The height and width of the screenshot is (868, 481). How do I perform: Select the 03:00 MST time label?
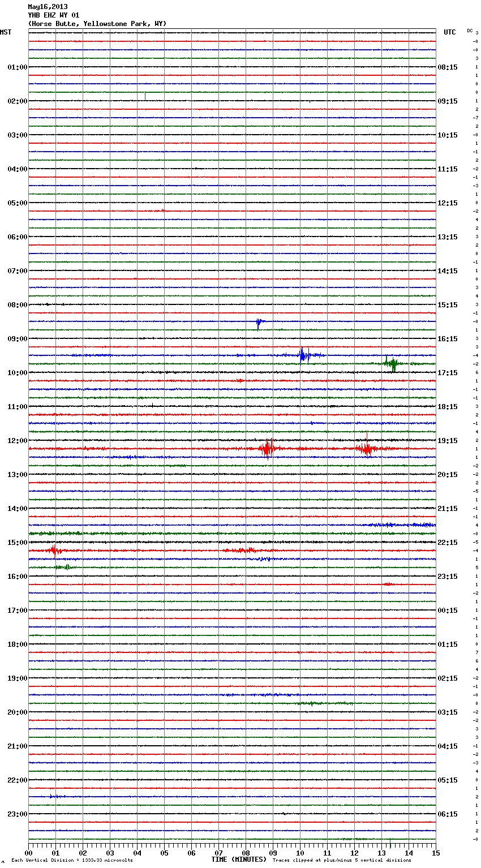(x=18, y=135)
